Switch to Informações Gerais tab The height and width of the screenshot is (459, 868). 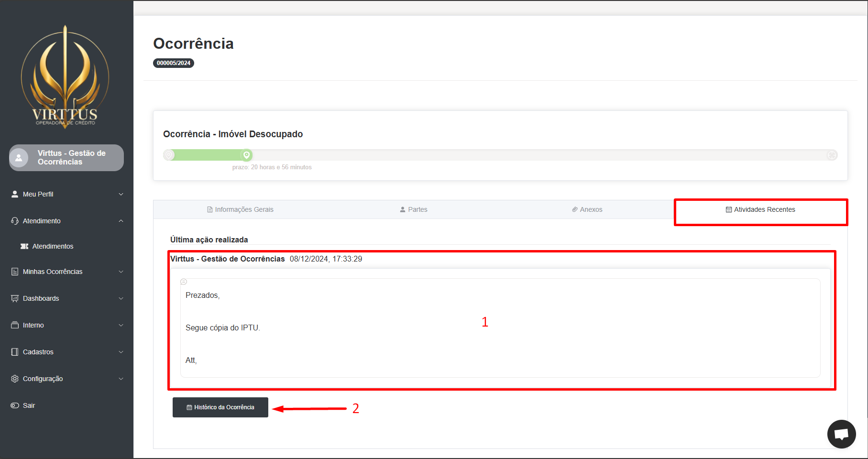(240, 209)
